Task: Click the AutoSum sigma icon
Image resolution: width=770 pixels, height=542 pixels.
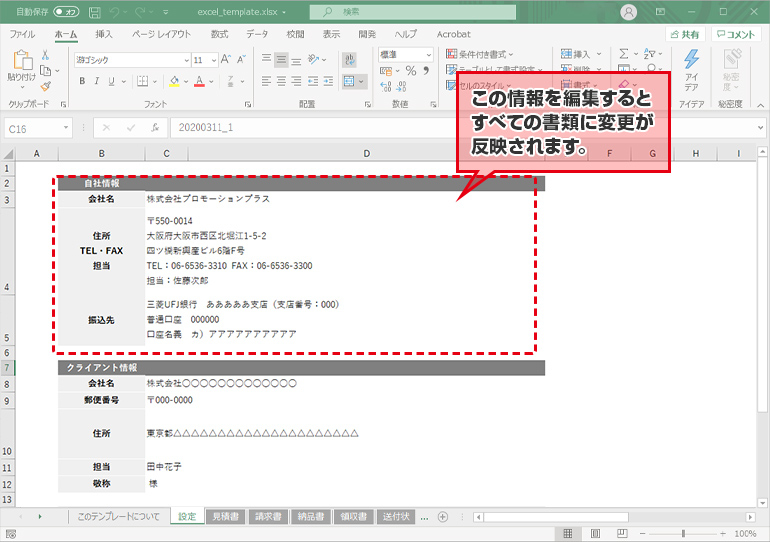Action: 624,54
